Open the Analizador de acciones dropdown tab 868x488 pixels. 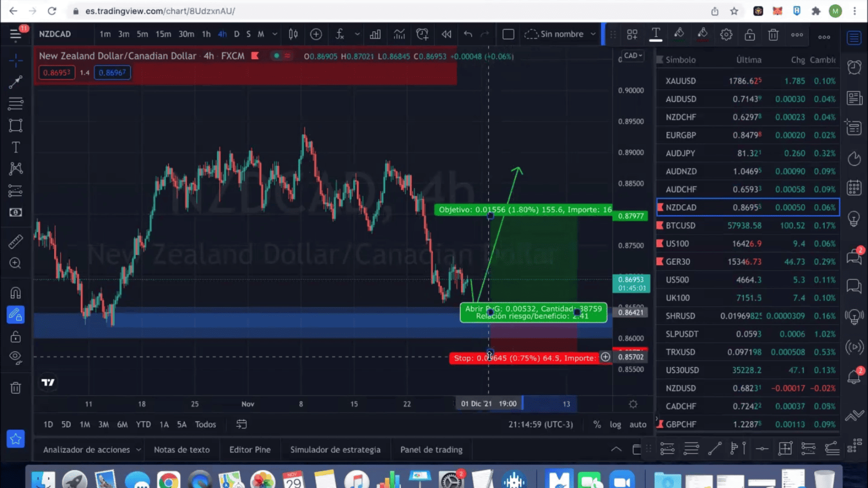tap(92, 450)
